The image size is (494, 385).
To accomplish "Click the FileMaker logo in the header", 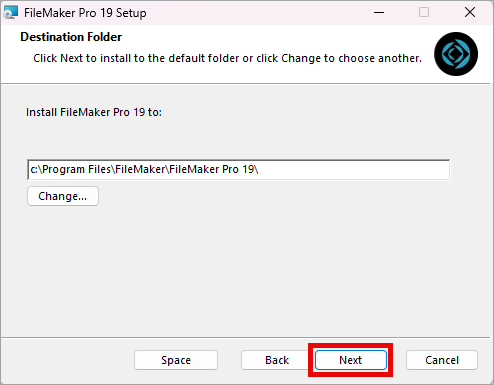I will (x=456, y=54).
